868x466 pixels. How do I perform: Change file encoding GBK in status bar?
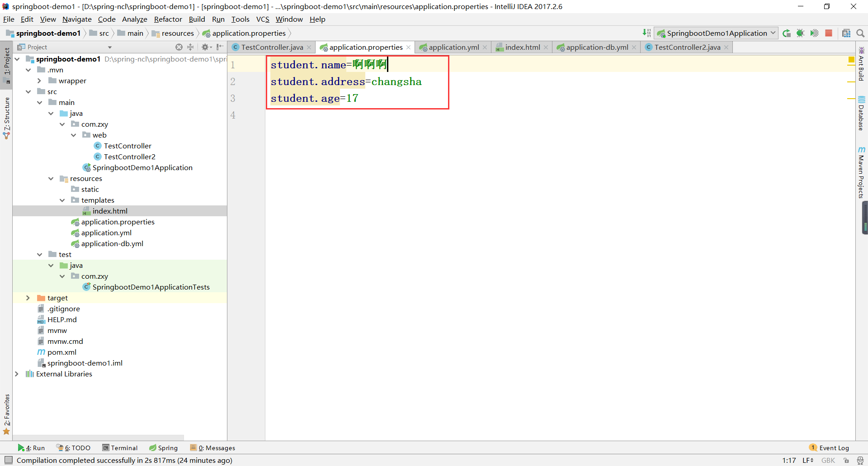point(828,460)
